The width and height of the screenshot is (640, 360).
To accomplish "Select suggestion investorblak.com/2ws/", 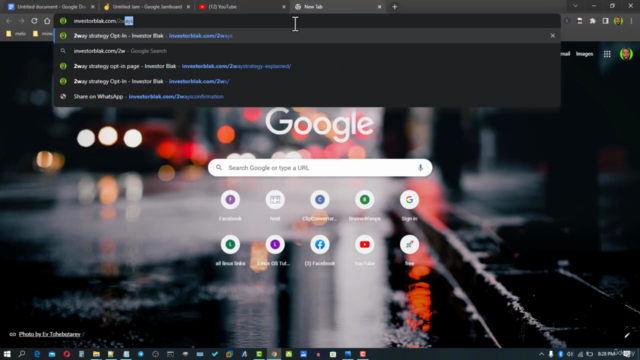I will pyautogui.click(x=307, y=81).
